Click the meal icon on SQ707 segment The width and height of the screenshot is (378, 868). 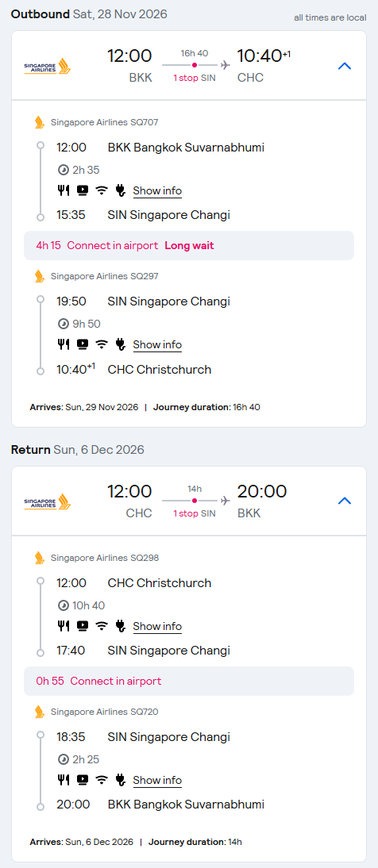(64, 190)
